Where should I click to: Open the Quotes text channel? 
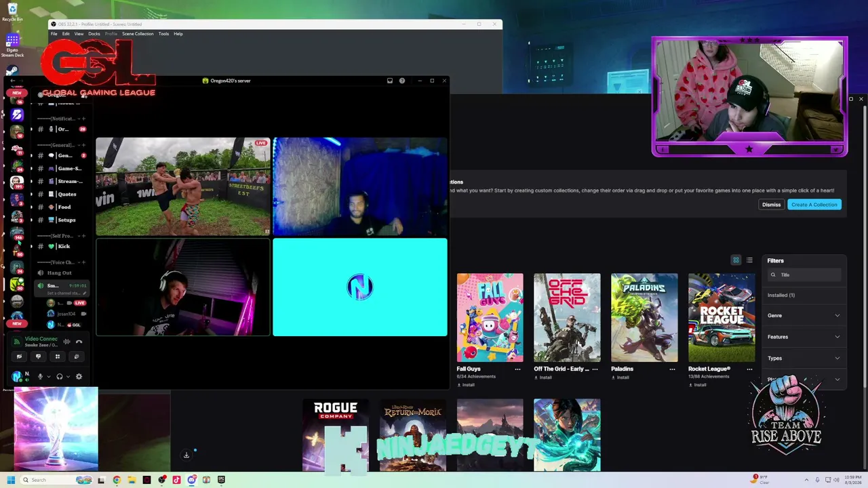[62, 194]
